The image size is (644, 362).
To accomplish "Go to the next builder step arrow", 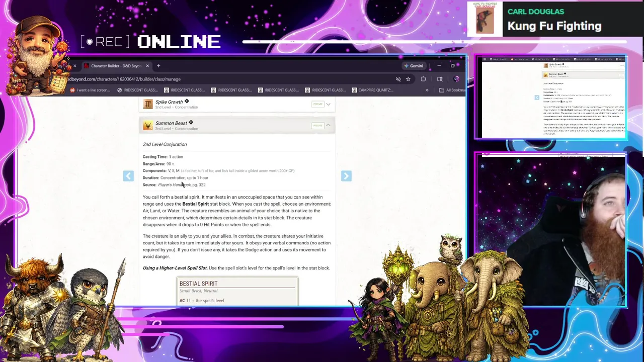I will 346,175.
